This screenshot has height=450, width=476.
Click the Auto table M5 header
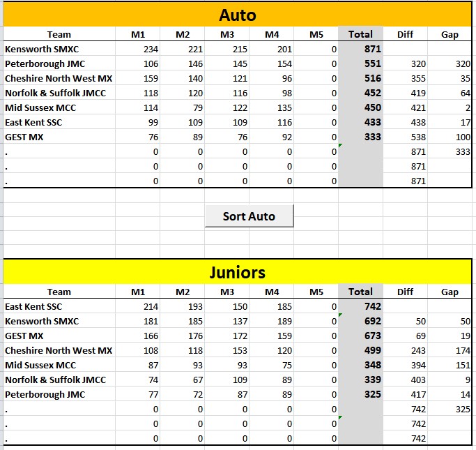(316, 34)
